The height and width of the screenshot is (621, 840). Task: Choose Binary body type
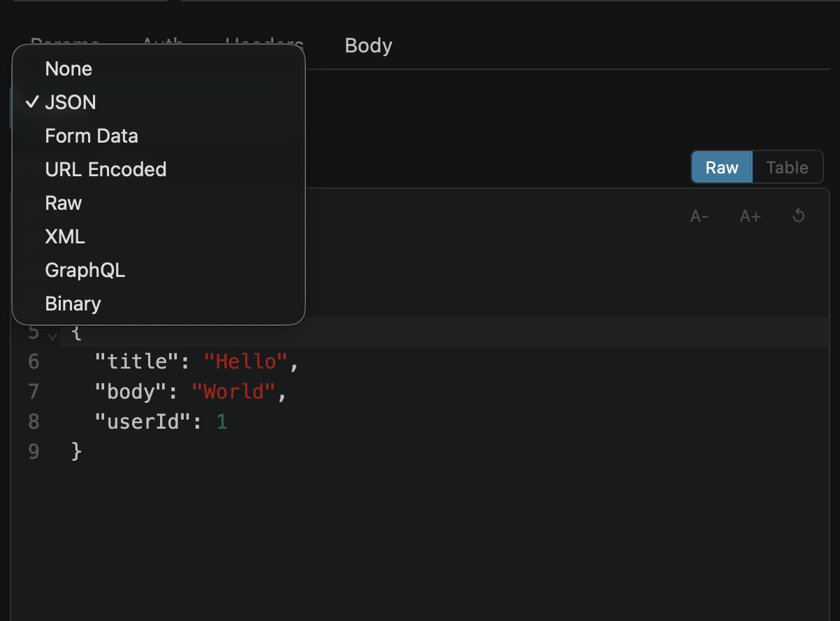coord(159,304)
